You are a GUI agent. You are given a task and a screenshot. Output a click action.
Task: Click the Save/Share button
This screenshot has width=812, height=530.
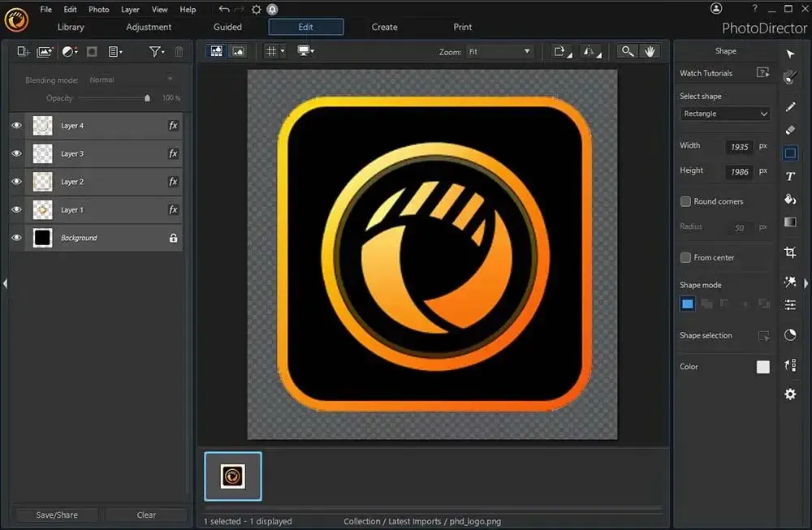pos(57,515)
